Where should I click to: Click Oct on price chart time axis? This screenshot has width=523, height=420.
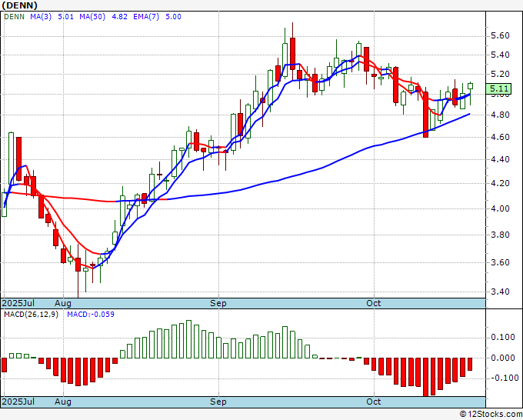373,303
